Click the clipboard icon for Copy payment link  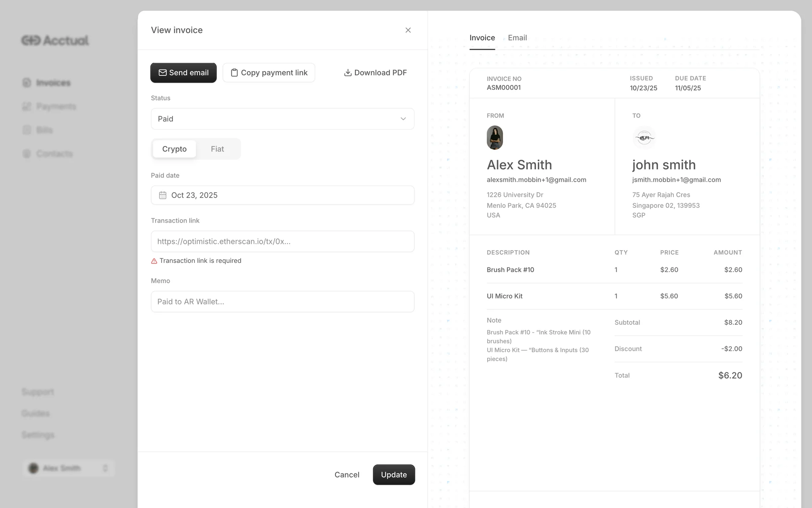[234, 73]
